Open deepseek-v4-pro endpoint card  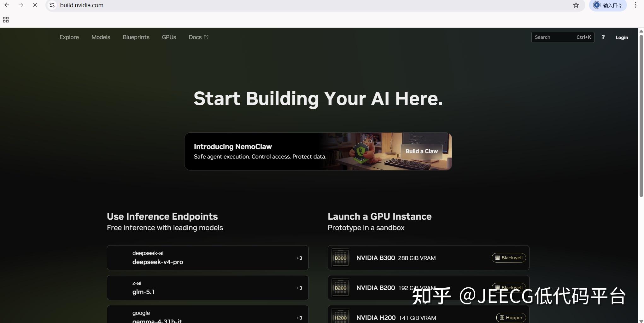tap(208, 258)
